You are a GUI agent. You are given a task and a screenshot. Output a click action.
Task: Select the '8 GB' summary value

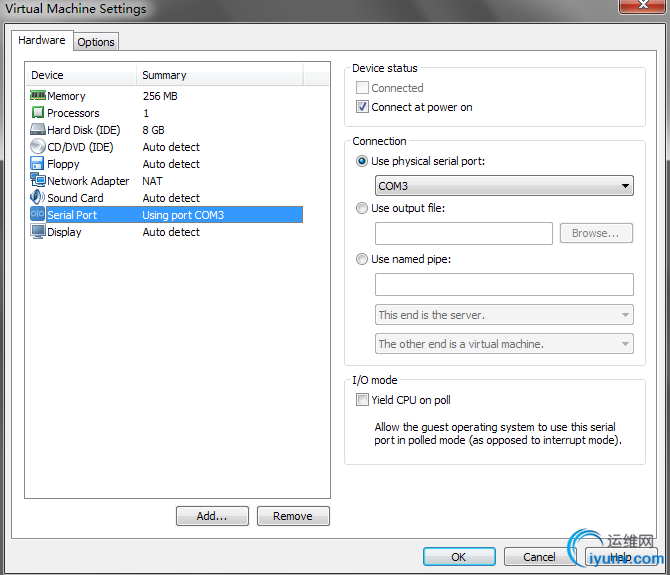[x=153, y=130]
